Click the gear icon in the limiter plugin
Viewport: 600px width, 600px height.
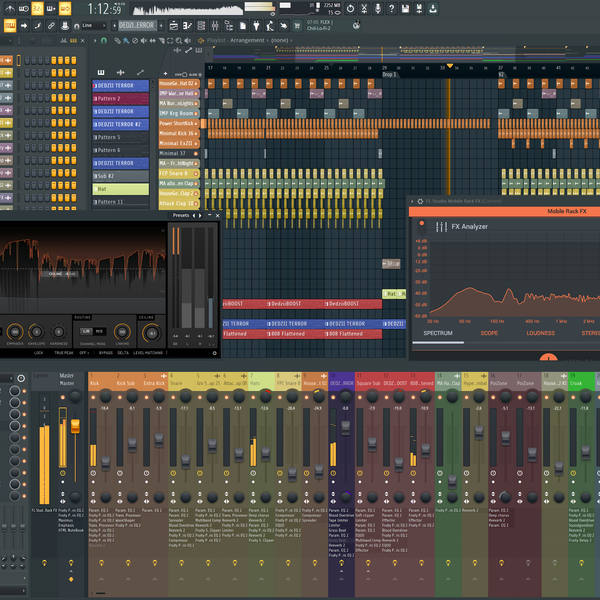(214, 353)
